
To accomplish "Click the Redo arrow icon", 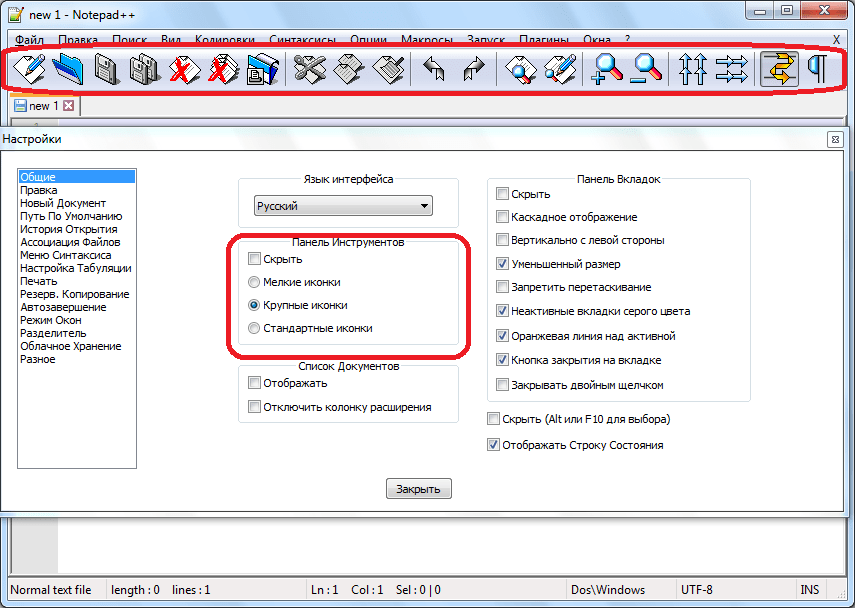I will tap(472, 69).
